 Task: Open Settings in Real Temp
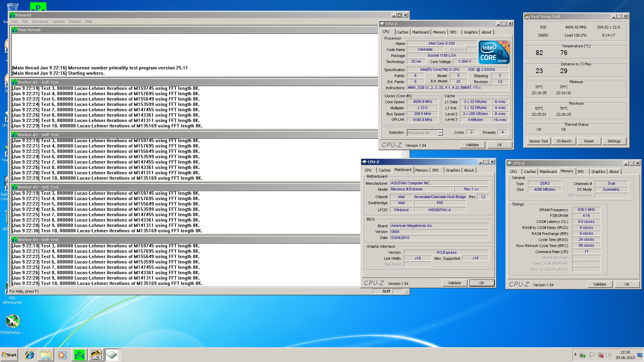point(614,141)
